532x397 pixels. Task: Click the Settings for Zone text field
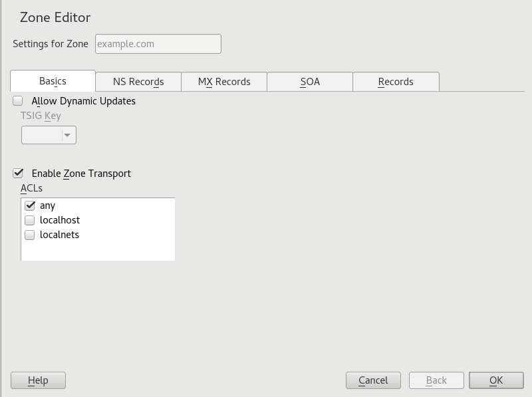point(158,44)
